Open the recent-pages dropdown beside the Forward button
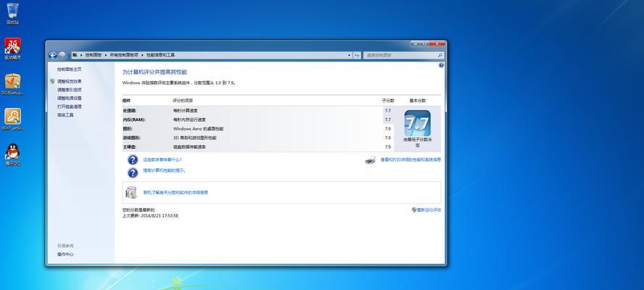This screenshot has width=644, height=290. (68, 55)
